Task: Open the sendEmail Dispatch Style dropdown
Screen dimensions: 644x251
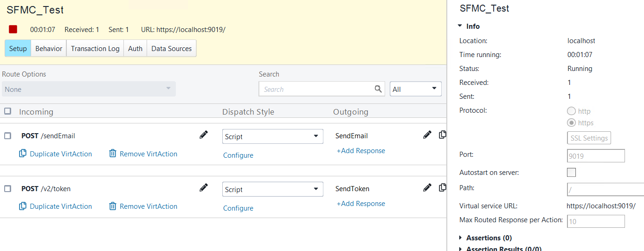Action: tap(273, 136)
